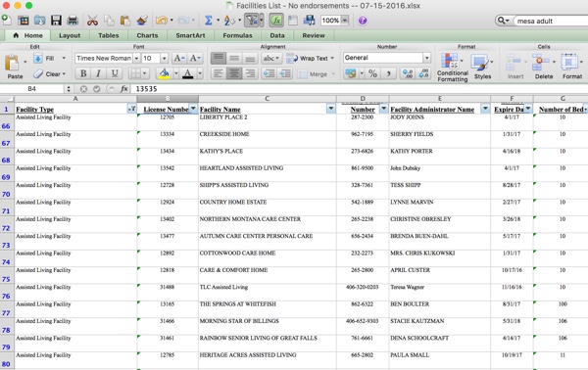The image size is (588, 370).
Task: Toggle Bold formatting
Action: pyautogui.click(x=83, y=73)
